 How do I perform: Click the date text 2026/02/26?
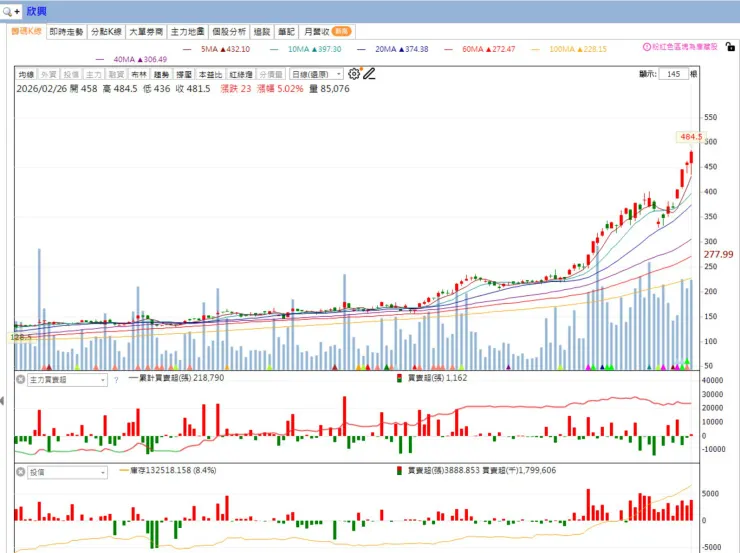[42, 89]
